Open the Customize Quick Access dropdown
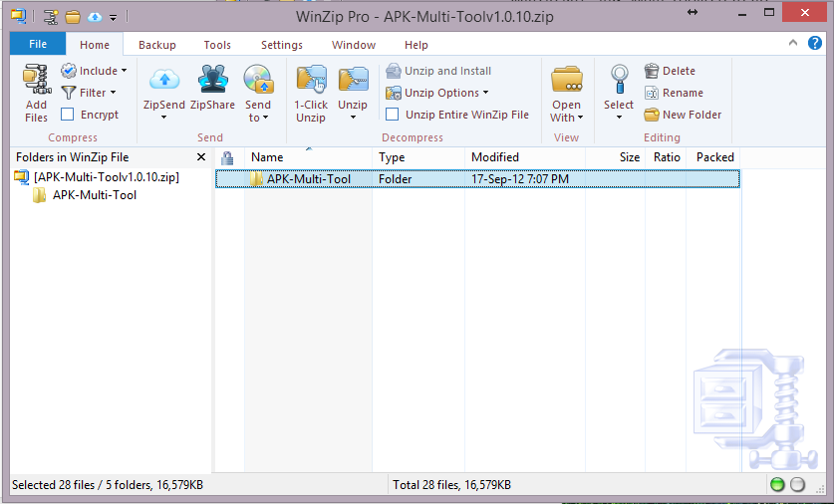Image resolution: width=834 pixels, height=504 pixels. [113, 18]
